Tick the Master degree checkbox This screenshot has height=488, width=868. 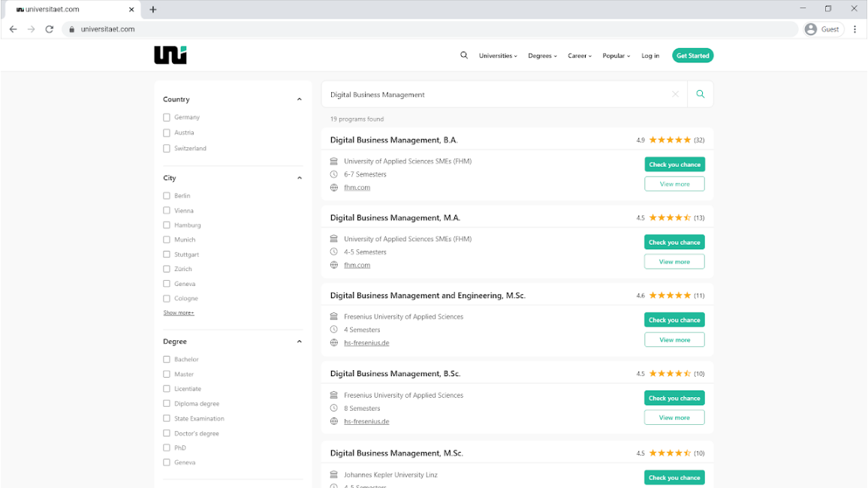[x=167, y=375]
